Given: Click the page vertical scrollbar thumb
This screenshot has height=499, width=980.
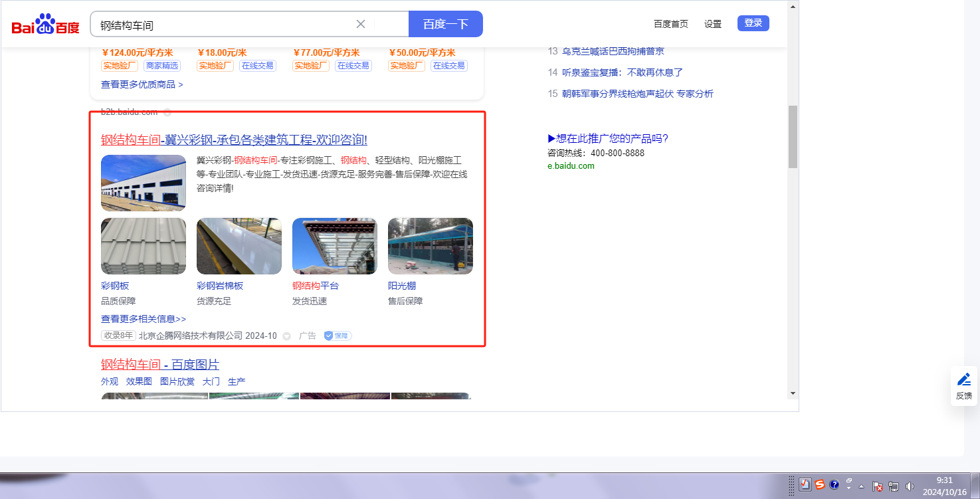Looking at the screenshot, I should pos(793,136).
